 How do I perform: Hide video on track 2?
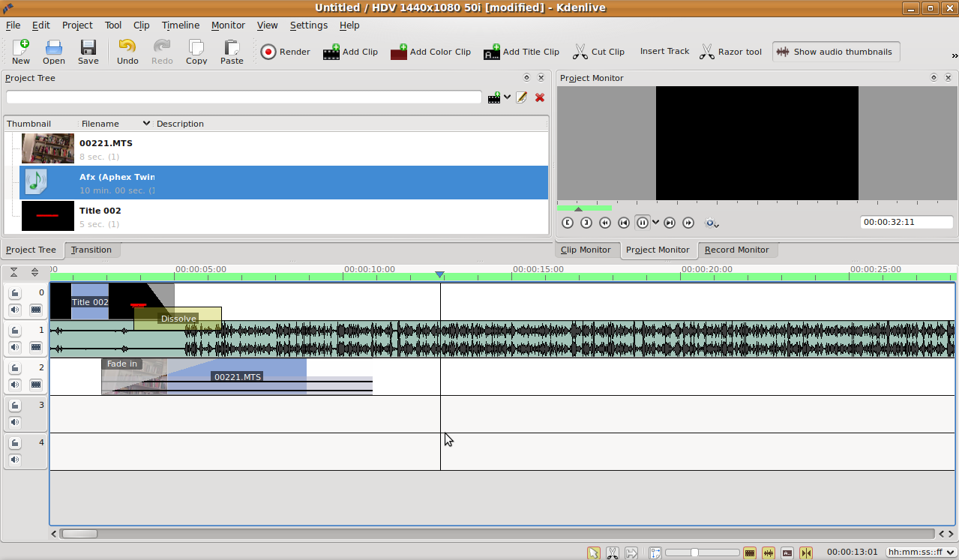pyautogui.click(x=35, y=385)
